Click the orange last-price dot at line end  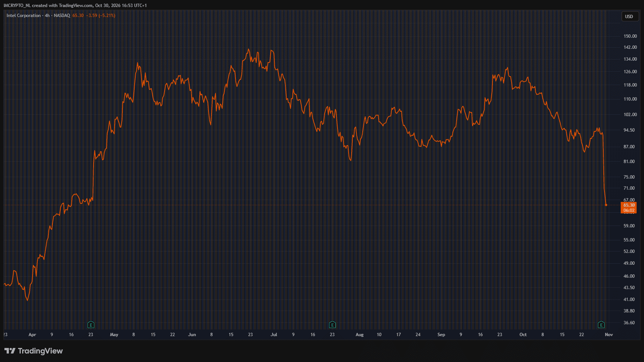point(606,205)
